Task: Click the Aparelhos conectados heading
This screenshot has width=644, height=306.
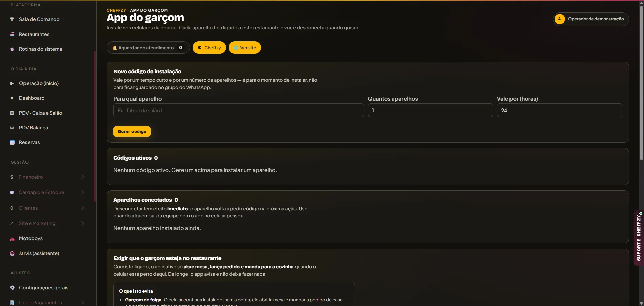Action: coord(146,200)
